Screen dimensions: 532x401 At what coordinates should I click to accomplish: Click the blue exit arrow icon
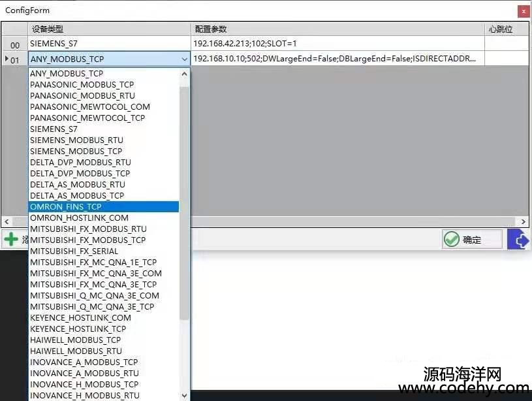click(518, 240)
